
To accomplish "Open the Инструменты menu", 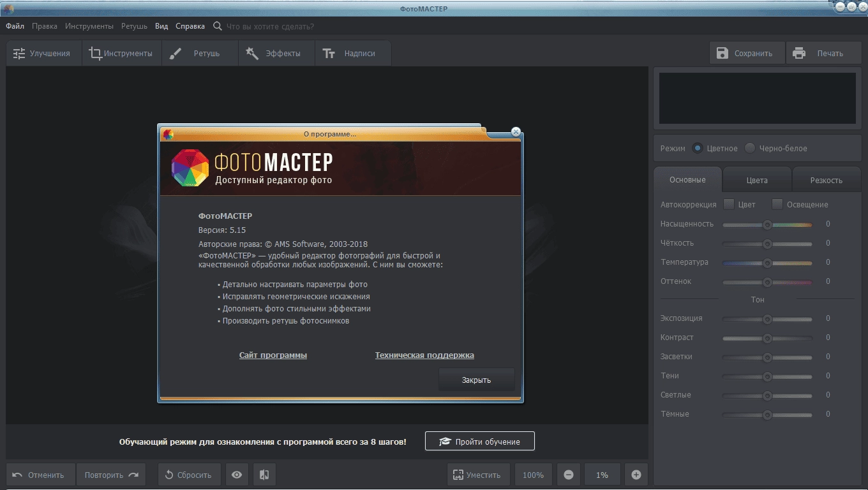I will [89, 26].
